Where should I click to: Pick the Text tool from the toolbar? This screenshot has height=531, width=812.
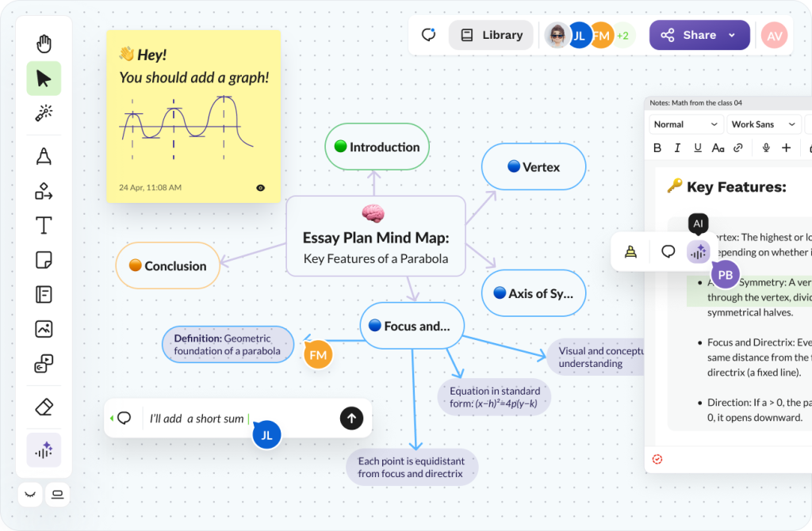pyautogui.click(x=44, y=225)
